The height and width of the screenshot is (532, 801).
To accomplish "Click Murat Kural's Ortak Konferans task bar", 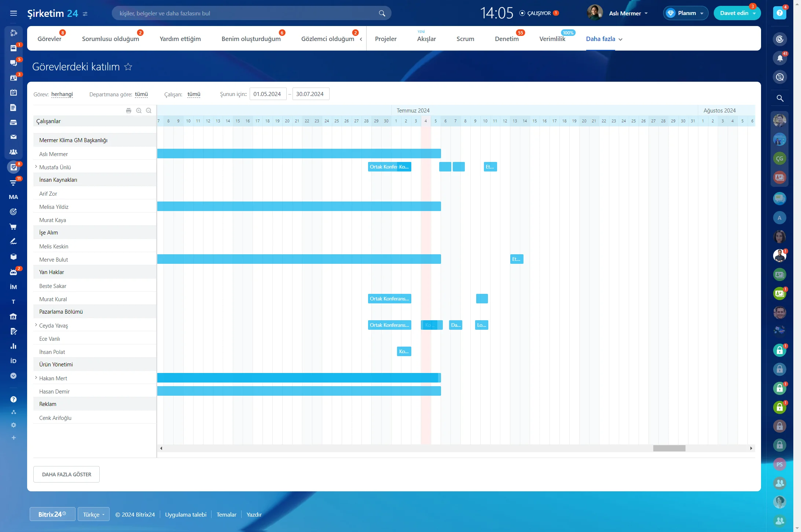I will (x=389, y=299).
